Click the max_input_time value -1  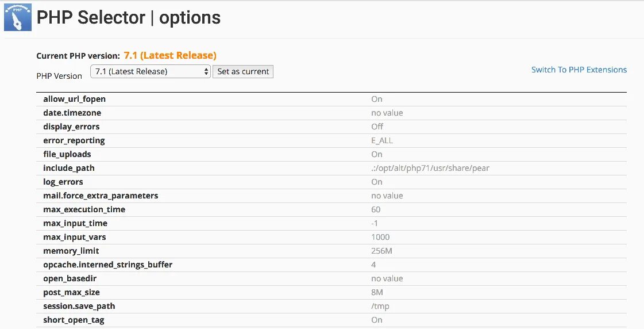pos(375,223)
